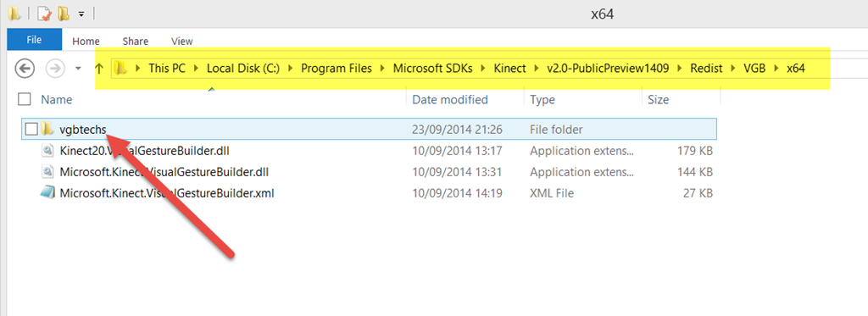Expand the arrow after Local Disk (C:)

291,69
